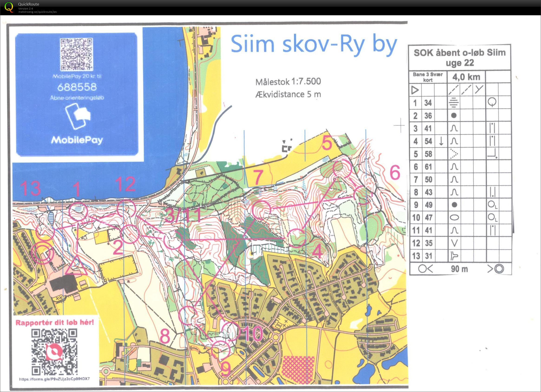This screenshot has width=541, height=392.
Task: Click the corner symbol at the end of row 5
Action: pyautogui.click(x=492, y=154)
